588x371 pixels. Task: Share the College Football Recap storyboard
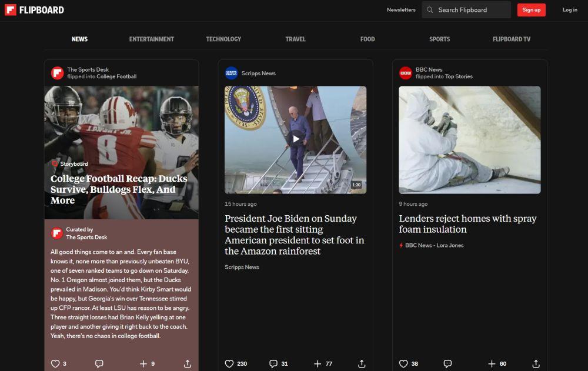click(x=188, y=363)
